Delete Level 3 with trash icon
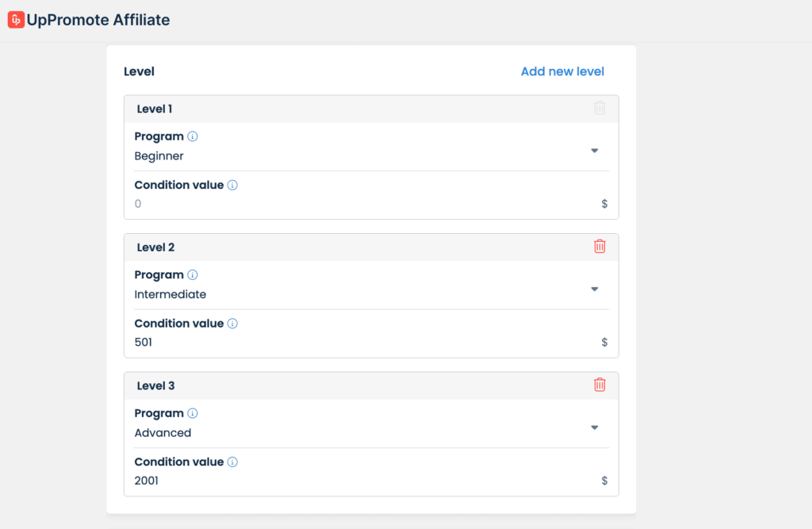Viewport: 812px width, 529px height. [x=599, y=385]
